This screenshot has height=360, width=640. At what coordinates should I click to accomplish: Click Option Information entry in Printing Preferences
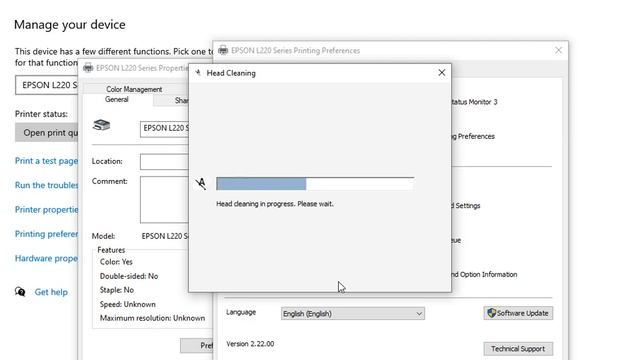(x=484, y=274)
